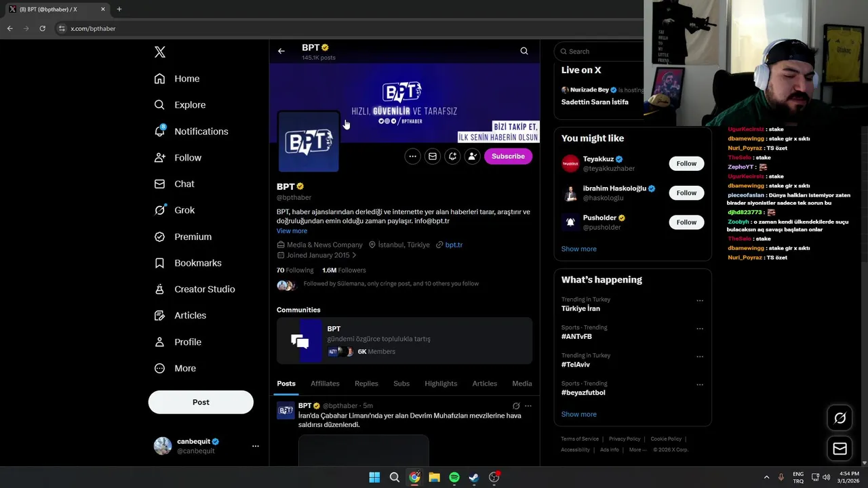The image size is (868, 488).
Task: Expand the More menu in sidebar
Action: pyautogui.click(x=176, y=369)
